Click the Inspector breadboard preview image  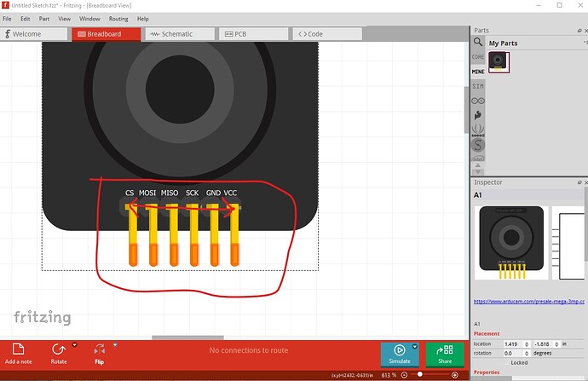[x=511, y=243]
